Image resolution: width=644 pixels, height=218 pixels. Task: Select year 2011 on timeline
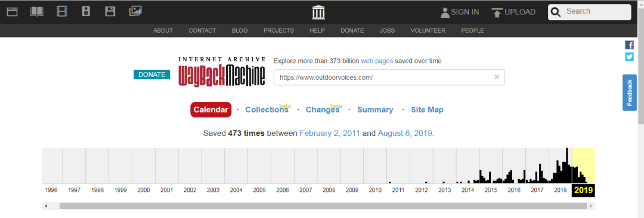398,191
